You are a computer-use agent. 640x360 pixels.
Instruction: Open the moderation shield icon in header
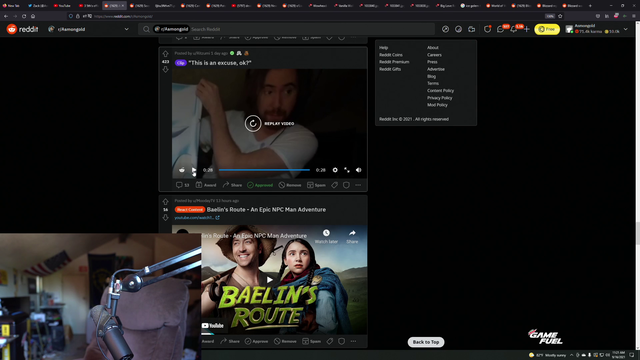coord(487,29)
